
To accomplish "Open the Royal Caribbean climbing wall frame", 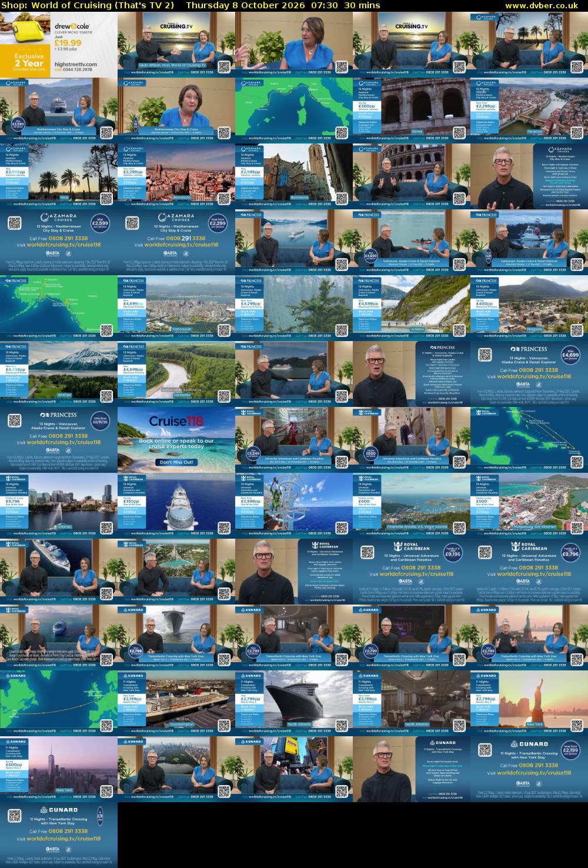I will click(x=412, y=440).
